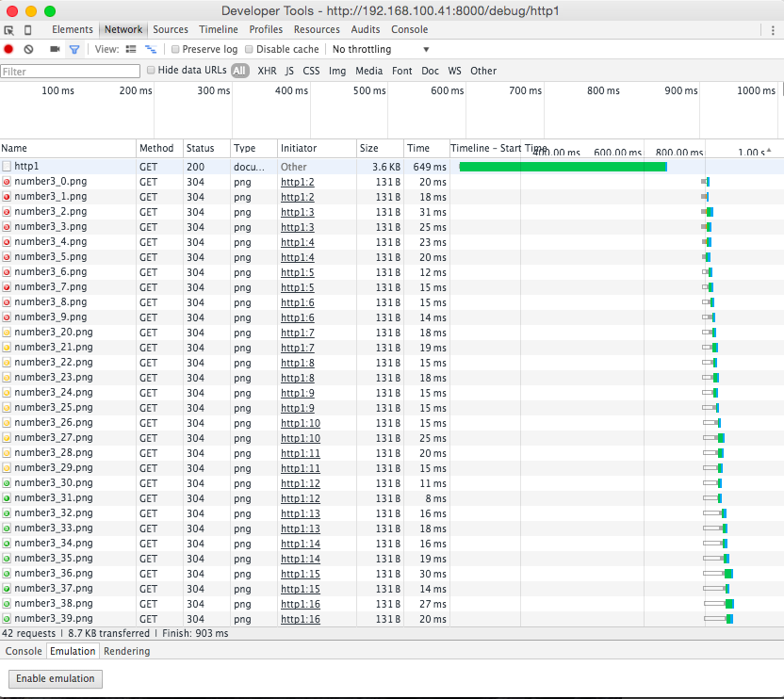This screenshot has height=699, width=784.
Task: Sort by the Size column header
Action: pyautogui.click(x=380, y=148)
